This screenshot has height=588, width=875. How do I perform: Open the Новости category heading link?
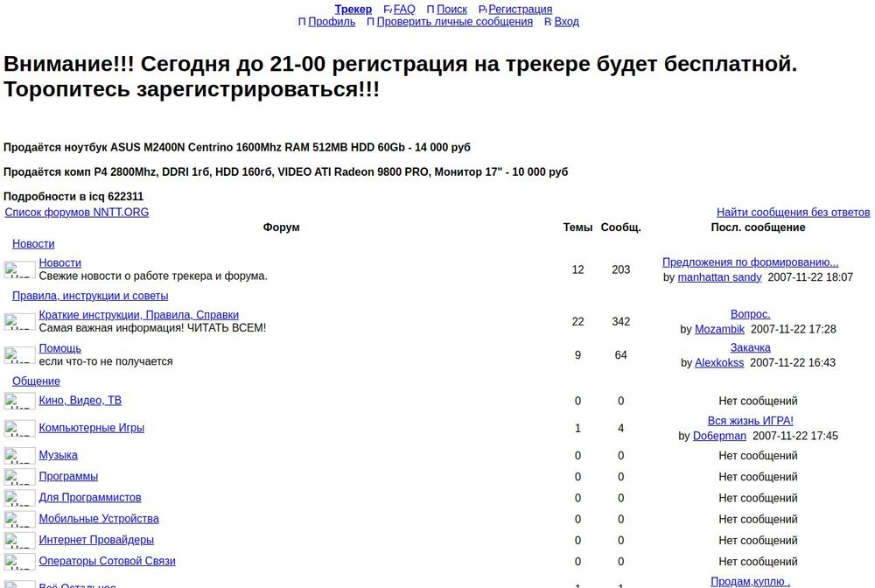coord(33,244)
